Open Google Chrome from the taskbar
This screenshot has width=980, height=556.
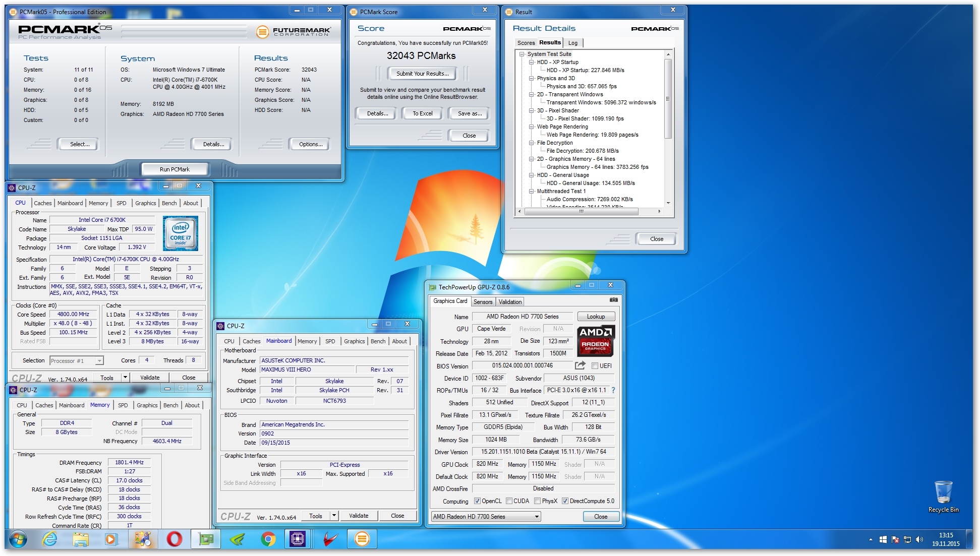coord(268,539)
